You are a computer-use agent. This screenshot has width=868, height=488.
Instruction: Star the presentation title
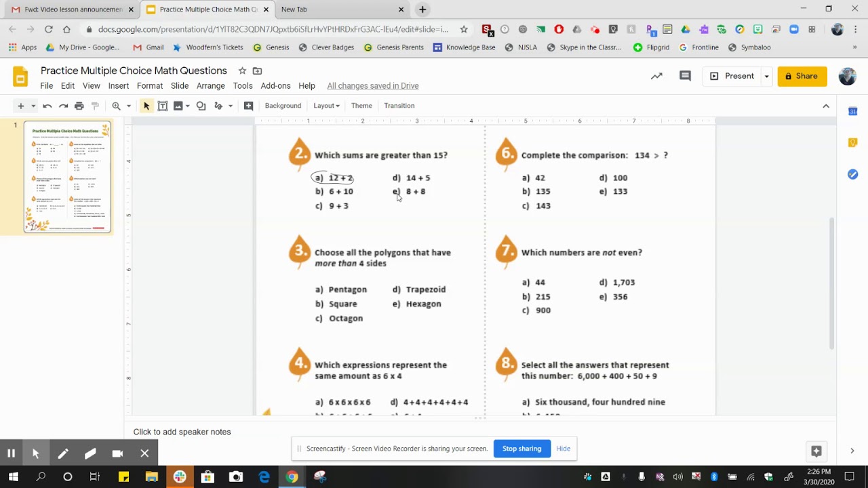pyautogui.click(x=242, y=70)
